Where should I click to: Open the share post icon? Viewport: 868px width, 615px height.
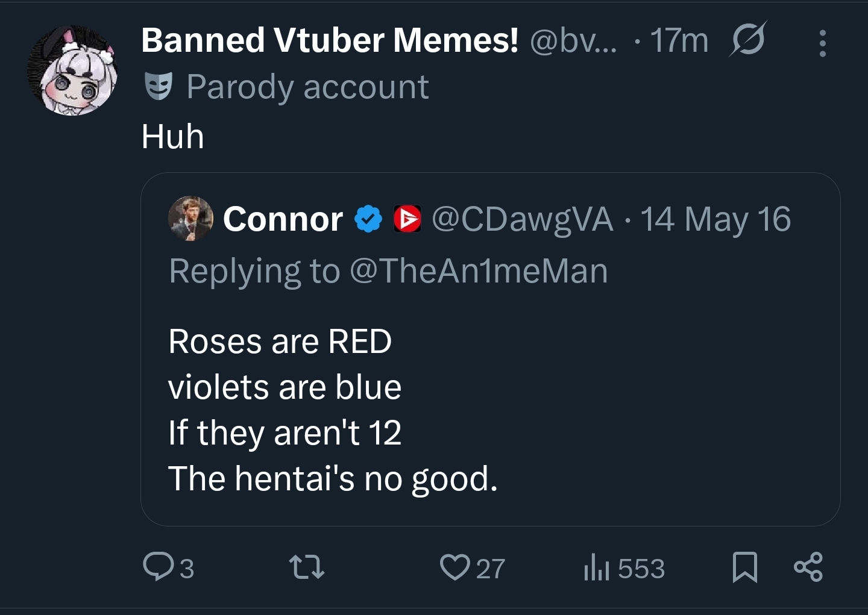point(808,567)
